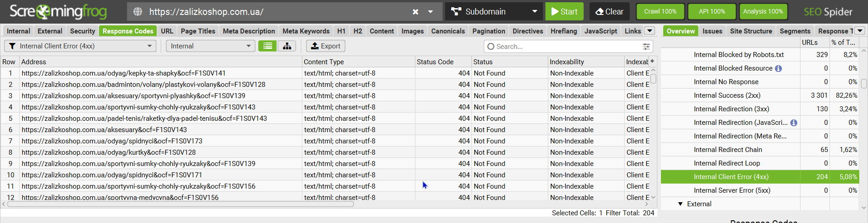Click the globe icon beside the URL
The height and width of the screenshot is (223, 868).
point(138,12)
